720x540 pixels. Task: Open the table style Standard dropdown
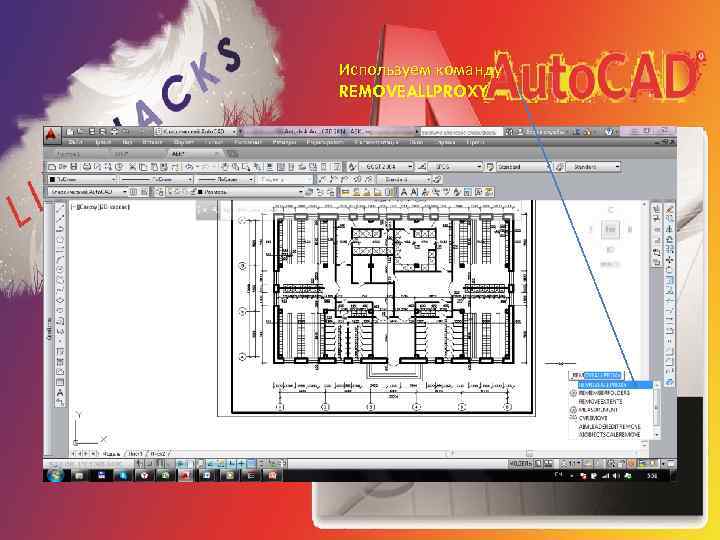[x=523, y=167]
